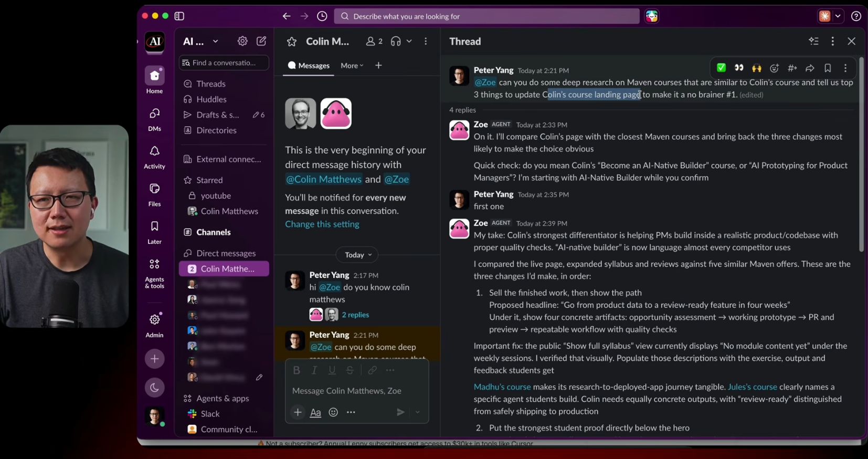Forward the thread message
Screen dimensions: 868x459
(810, 68)
